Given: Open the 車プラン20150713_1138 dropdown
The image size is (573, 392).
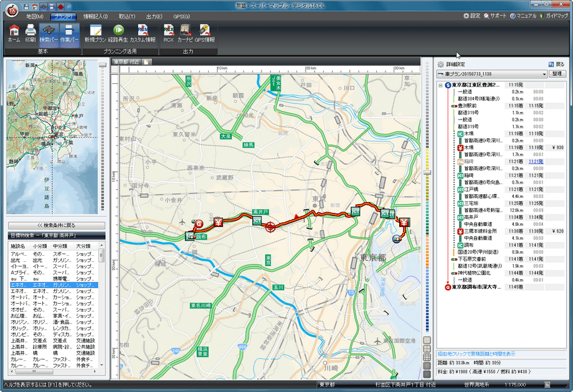Looking at the screenshot, I should coord(492,74).
